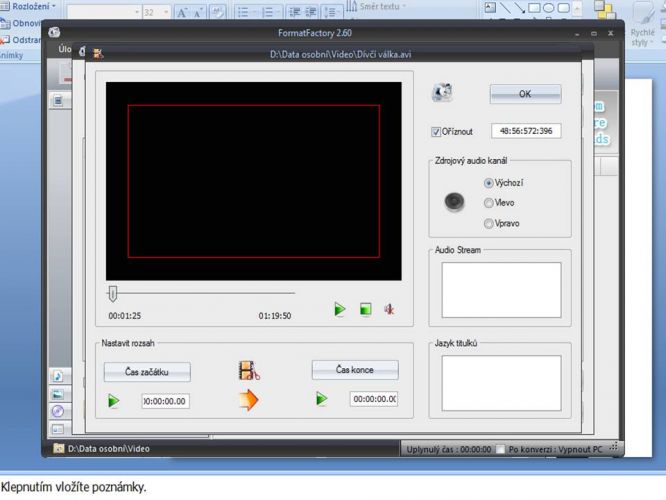
Task: Select the Vpravo audio channel option
Action: [x=488, y=223]
